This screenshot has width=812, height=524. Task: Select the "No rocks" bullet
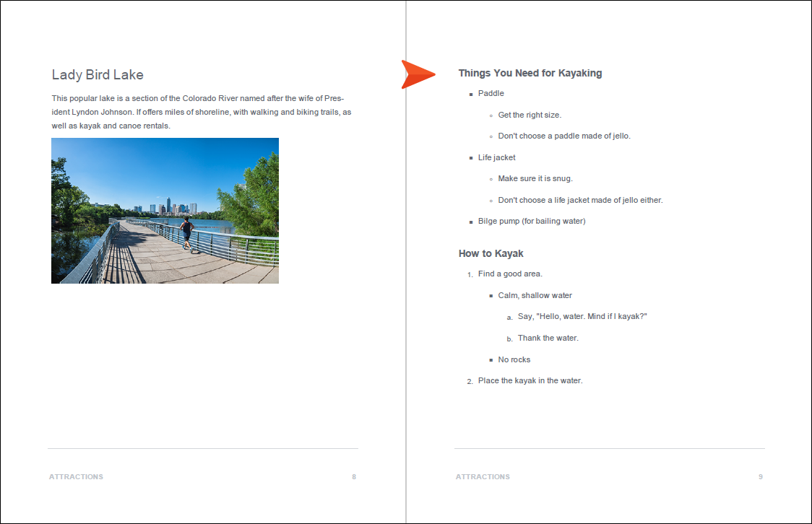pyautogui.click(x=514, y=359)
